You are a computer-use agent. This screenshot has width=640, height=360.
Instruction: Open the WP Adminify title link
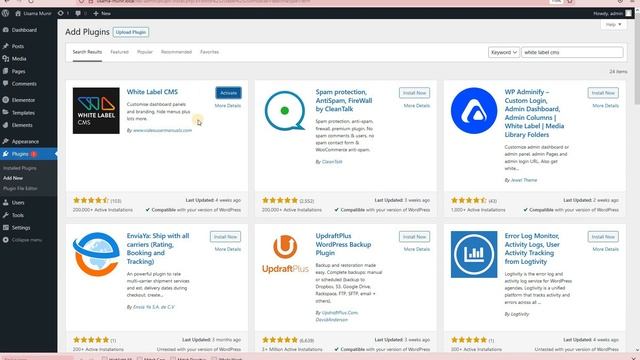[x=534, y=113]
